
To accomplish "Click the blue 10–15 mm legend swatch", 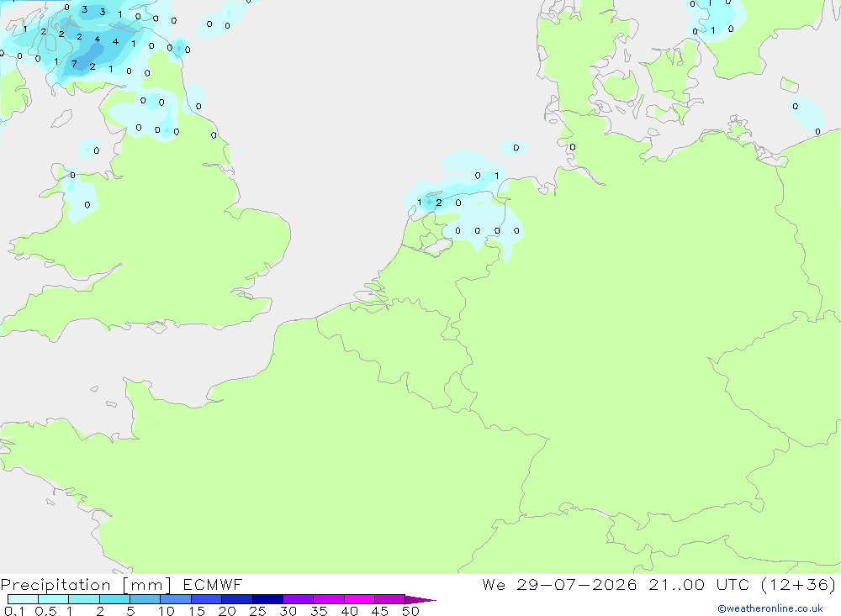I will coord(176,599).
